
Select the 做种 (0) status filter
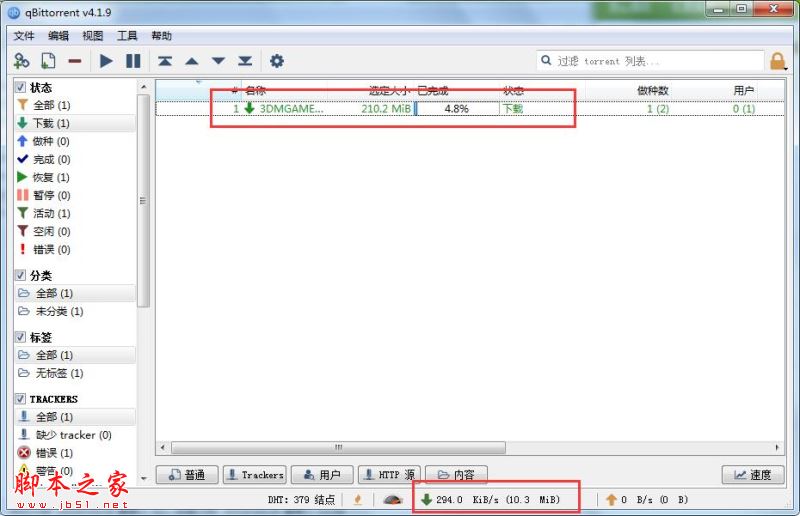pos(76,141)
